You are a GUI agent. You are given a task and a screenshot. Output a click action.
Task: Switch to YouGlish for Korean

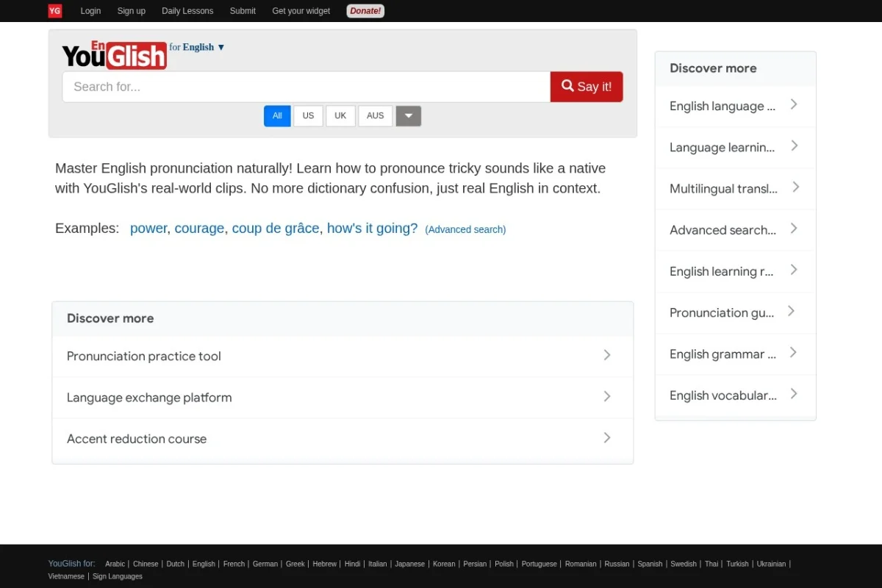pos(444,564)
